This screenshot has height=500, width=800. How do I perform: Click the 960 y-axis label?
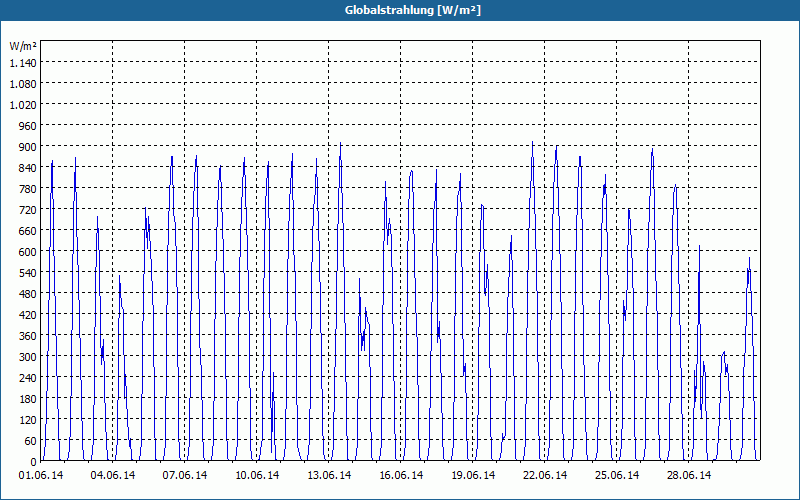pos(28,126)
